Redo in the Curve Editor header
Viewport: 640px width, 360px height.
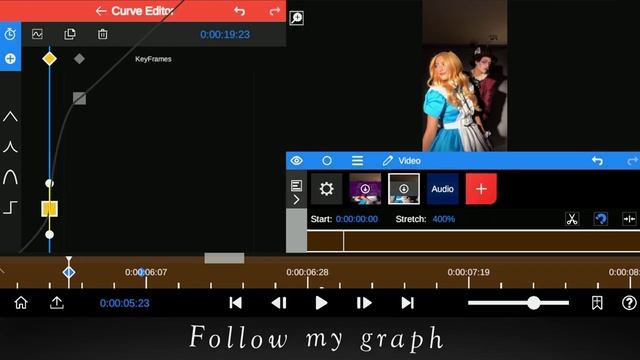pyautogui.click(x=275, y=11)
